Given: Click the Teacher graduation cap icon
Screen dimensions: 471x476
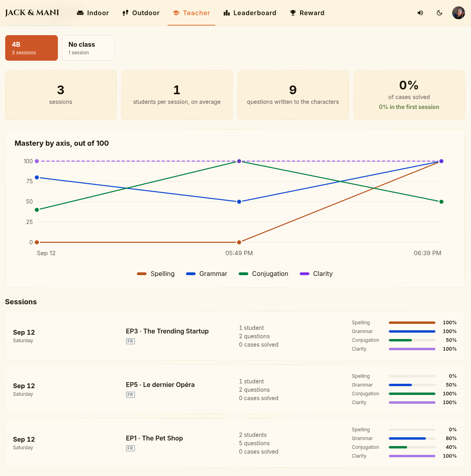Looking at the screenshot, I should point(176,13).
